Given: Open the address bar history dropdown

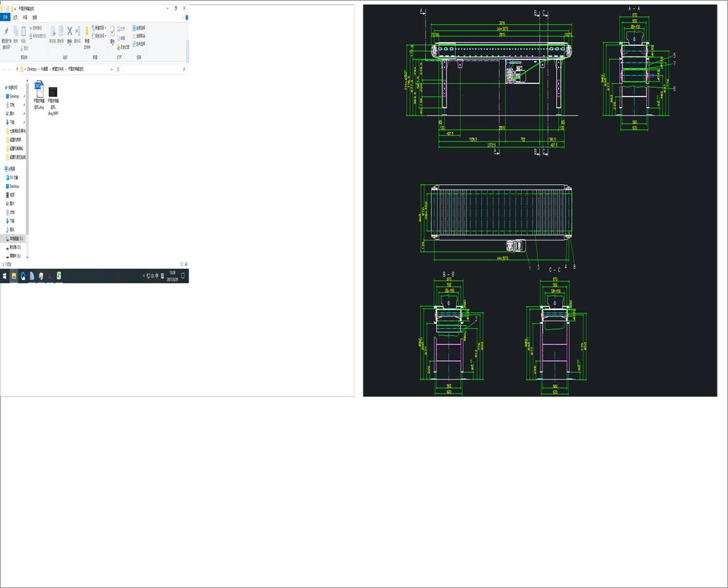Looking at the screenshot, I should pyautogui.click(x=111, y=69).
